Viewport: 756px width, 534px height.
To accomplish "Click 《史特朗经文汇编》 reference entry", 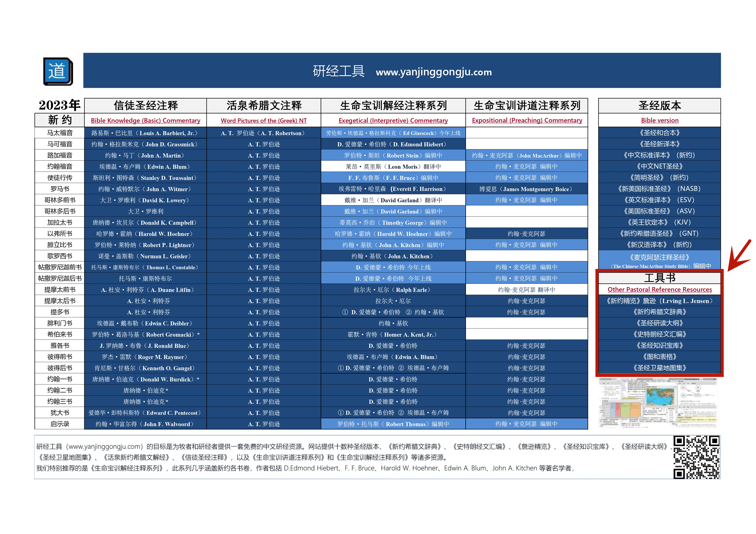I will tap(659, 334).
